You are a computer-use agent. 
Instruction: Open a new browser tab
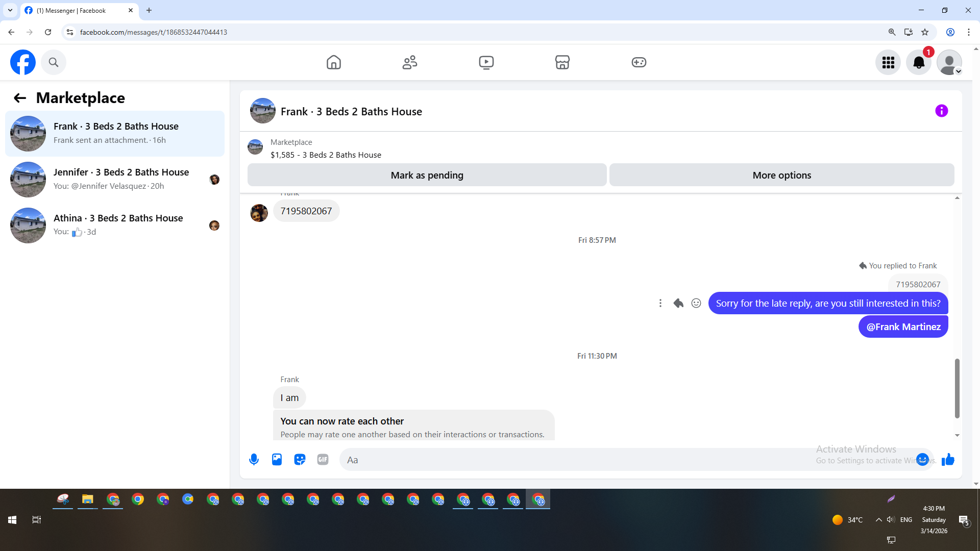[x=149, y=10]
